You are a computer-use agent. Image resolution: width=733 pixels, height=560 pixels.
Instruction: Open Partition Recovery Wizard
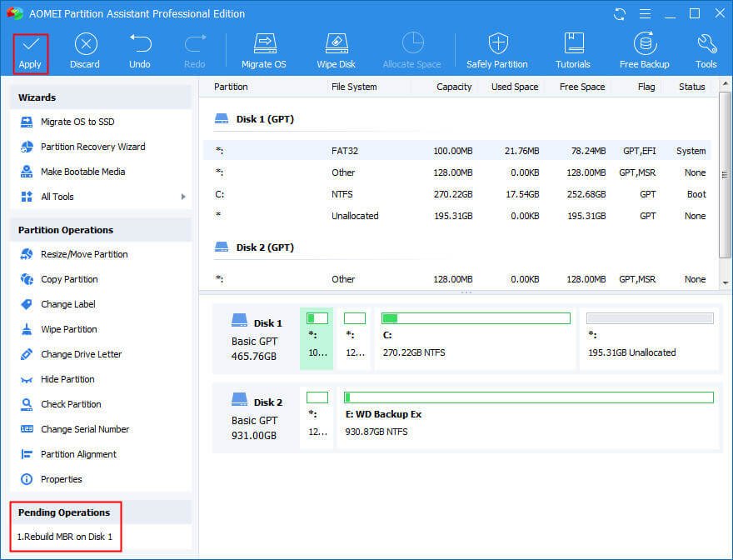pyautogui.click(x=92, y=147)
